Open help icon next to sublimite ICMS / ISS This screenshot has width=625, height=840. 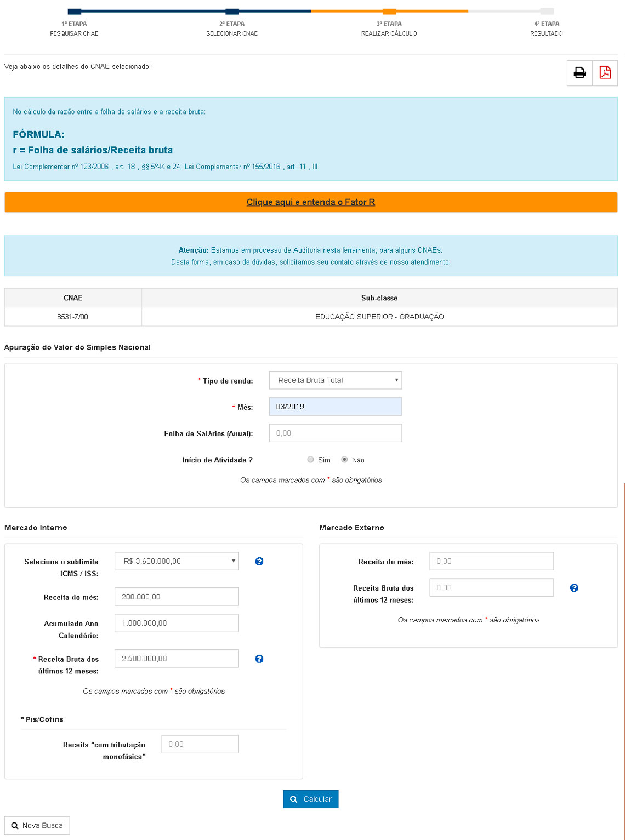(x=259, y=561)
